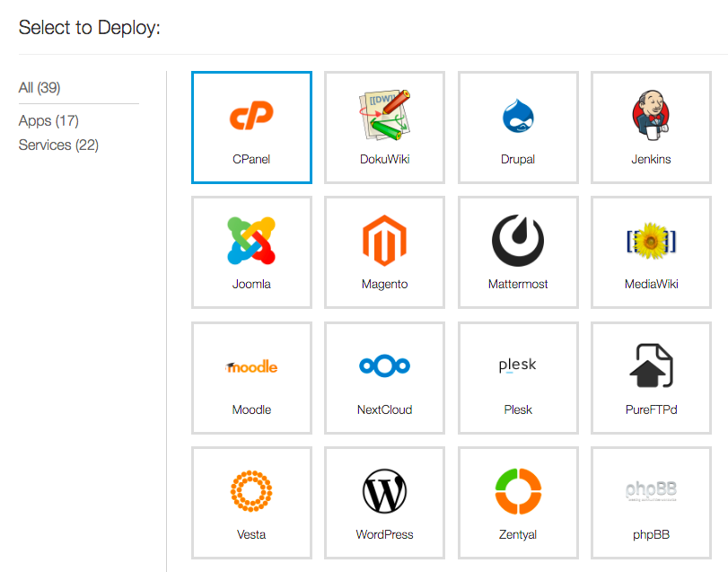Click the Mattermost name label

tap(518, 284)
